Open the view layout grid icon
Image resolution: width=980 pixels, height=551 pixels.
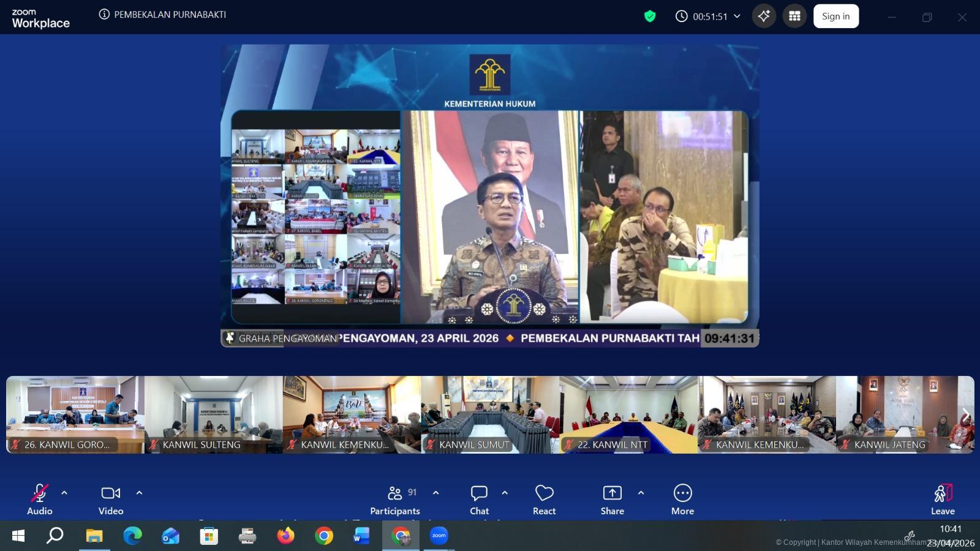coord(794,17)
